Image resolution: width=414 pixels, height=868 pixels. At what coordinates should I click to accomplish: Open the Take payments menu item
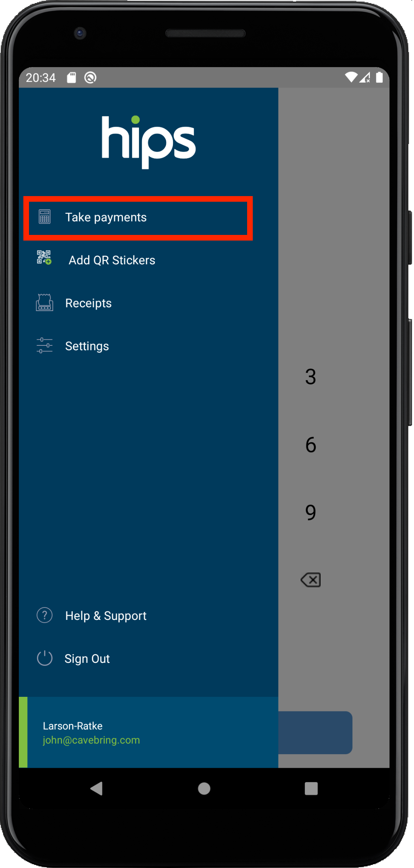[x=138, y=218]
